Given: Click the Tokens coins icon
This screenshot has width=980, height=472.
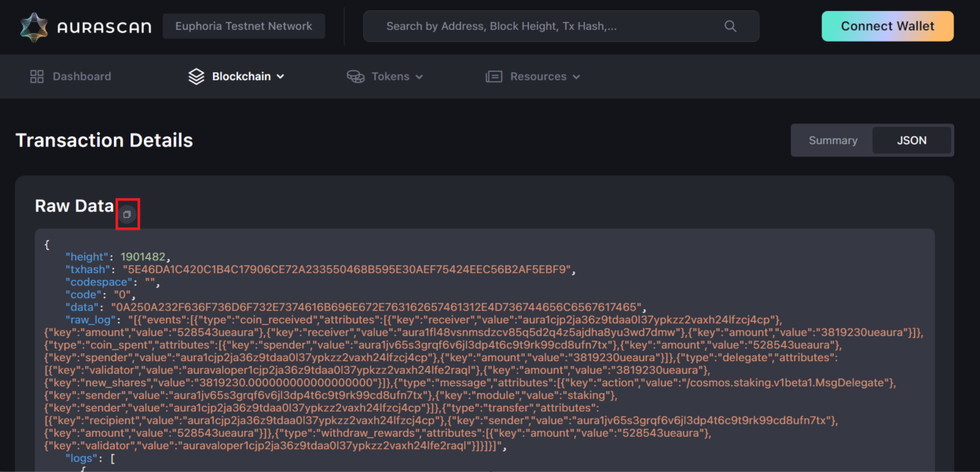Looking at the screenshot, I should coord(355,76).
